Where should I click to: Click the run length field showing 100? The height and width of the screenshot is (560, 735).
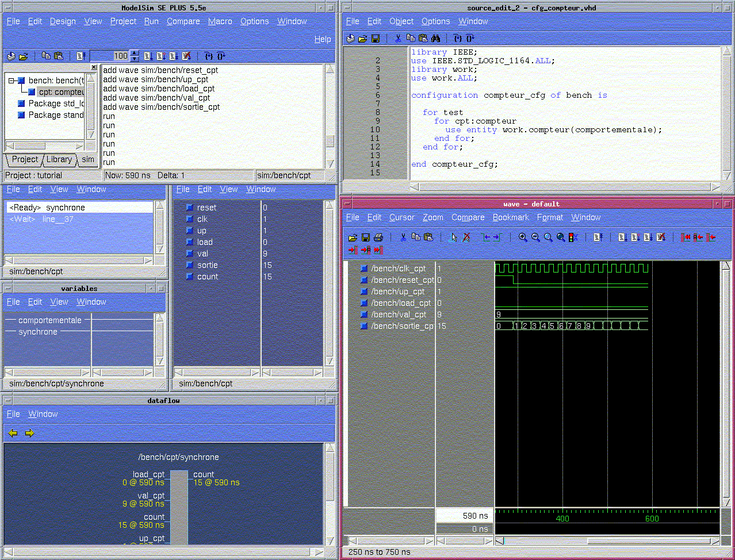[109, 56]
